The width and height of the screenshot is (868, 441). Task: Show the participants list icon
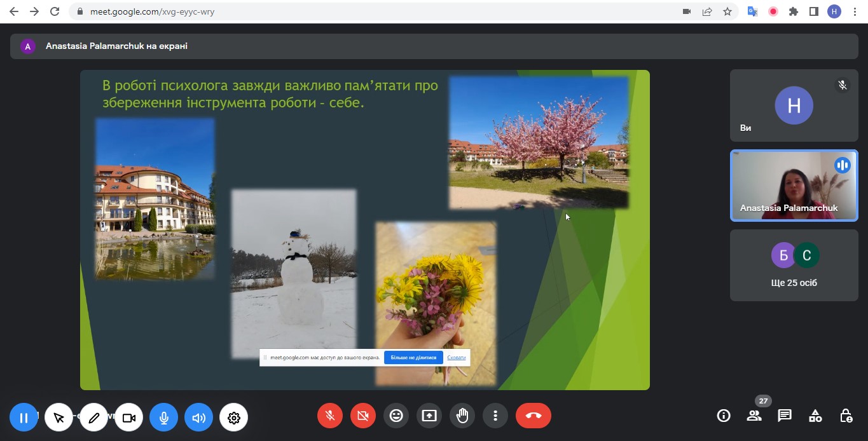pyautogui.click(x=754, y=416)
